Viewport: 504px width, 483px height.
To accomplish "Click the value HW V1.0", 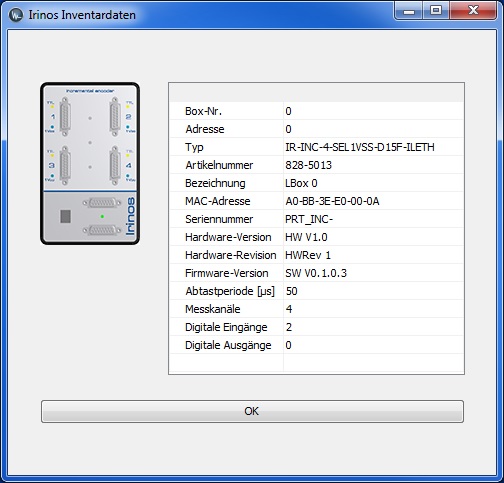I will 306,237.
